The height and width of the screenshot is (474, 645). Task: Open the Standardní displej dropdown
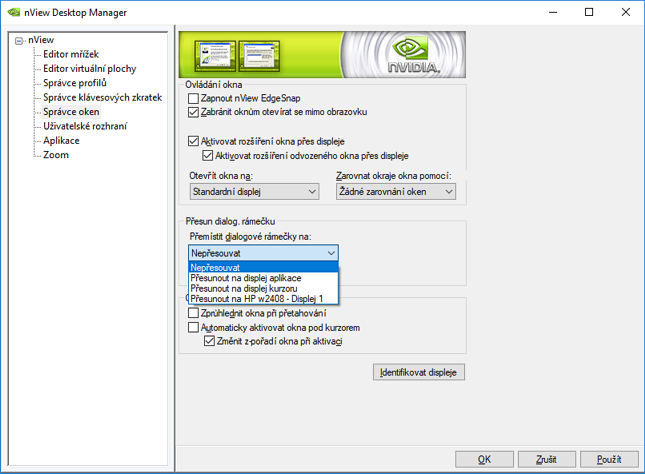pos(254,192)
